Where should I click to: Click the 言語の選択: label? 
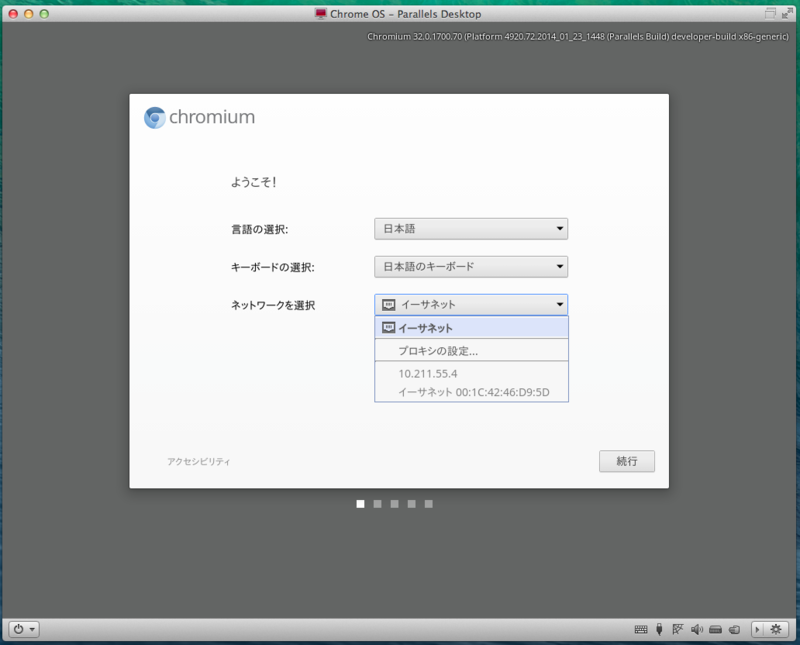[x=260, y=229]
